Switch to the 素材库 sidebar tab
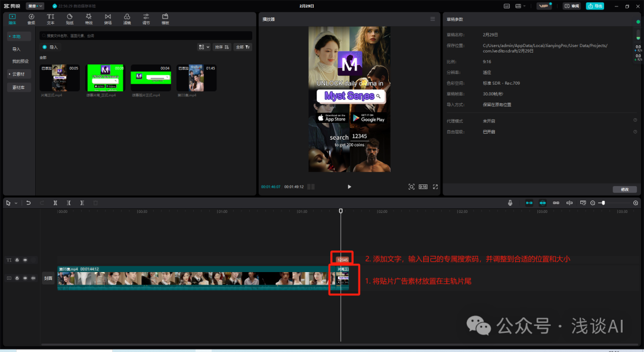 pos(18,88)
